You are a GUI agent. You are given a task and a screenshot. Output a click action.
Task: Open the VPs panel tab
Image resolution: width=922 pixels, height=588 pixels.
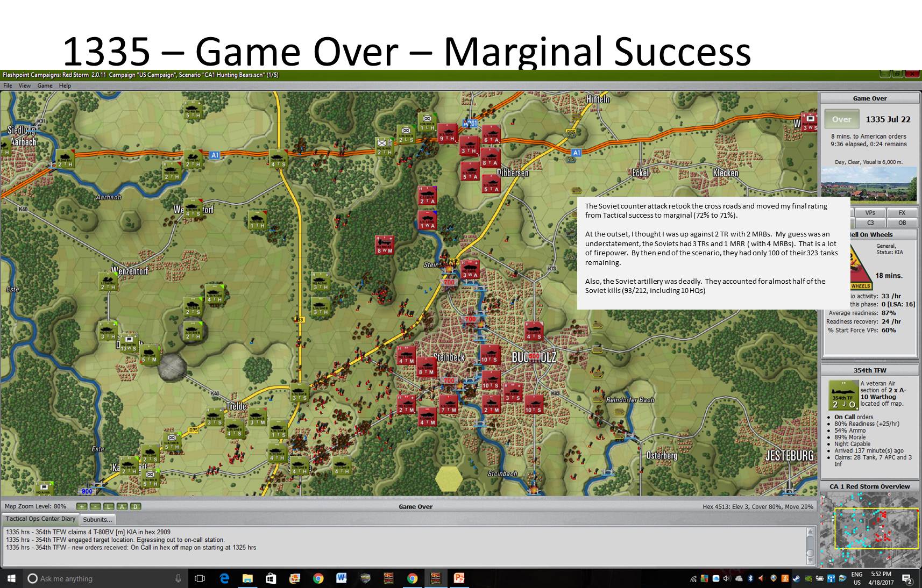click(x=870, y=213)
